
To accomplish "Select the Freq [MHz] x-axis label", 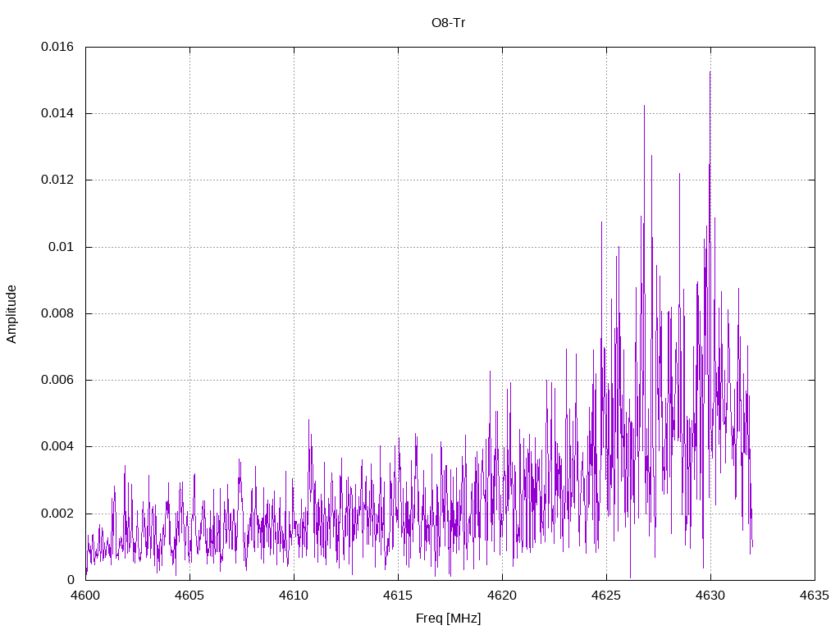I will pos(449,619).
